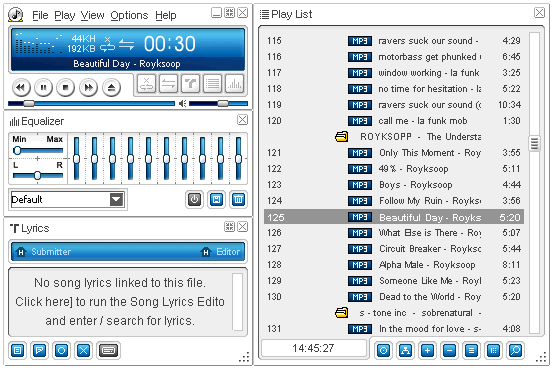Click the playlist network/tree icon button
553x368 pixels.
click(x=405, y=351)
